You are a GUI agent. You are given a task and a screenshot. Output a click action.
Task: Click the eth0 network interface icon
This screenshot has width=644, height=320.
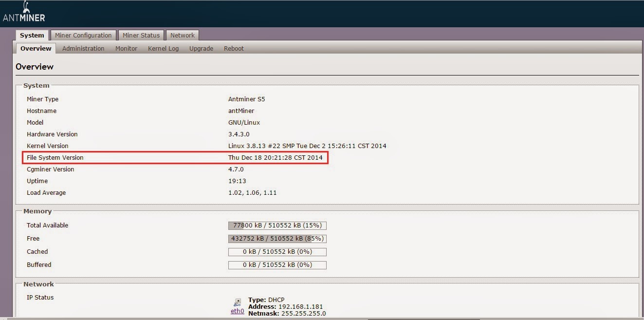(x=238, y=302)
